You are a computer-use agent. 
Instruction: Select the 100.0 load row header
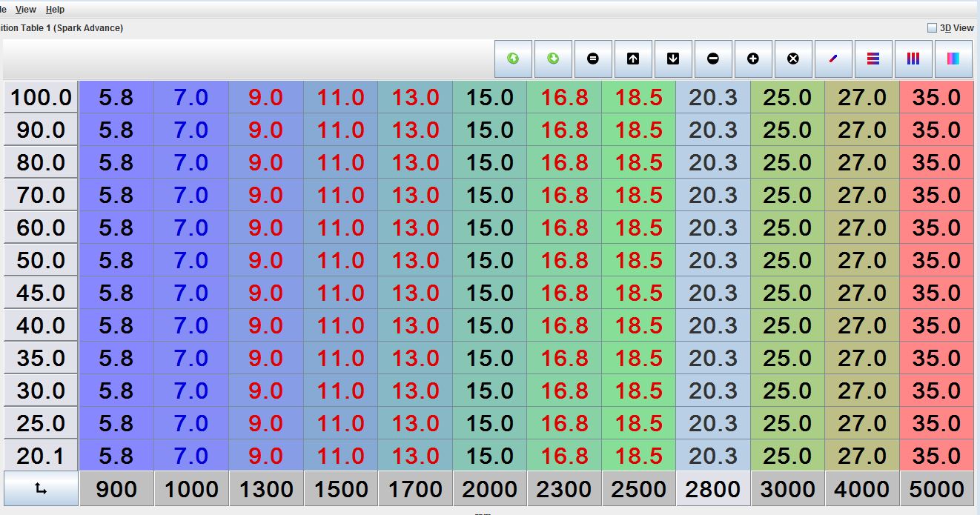pos(41,97)
